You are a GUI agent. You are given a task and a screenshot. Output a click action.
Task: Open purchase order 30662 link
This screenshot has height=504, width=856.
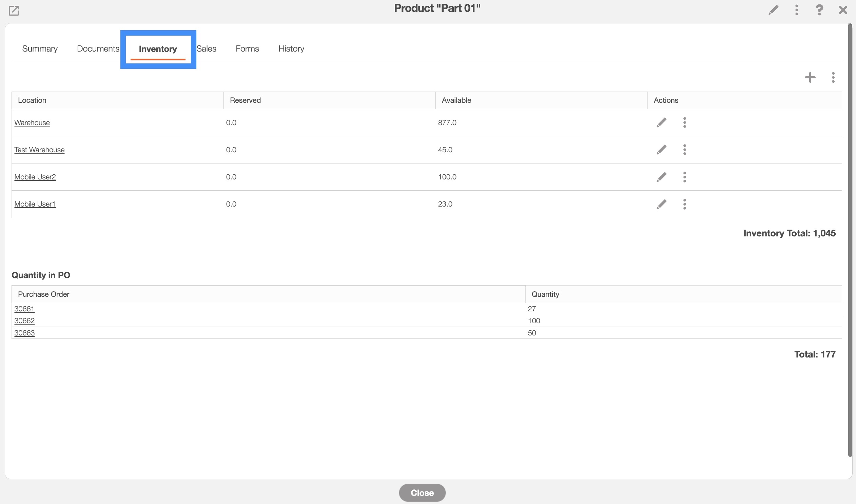click(24, 321)
